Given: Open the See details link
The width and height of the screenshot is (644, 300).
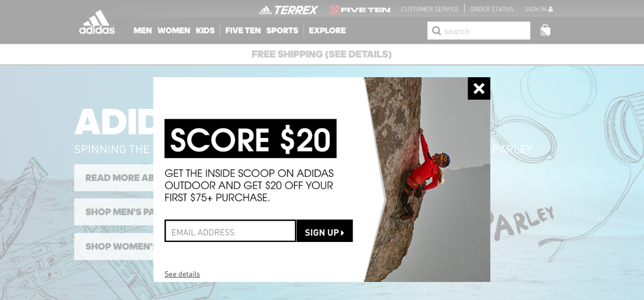Looking at the screenshot, I should pyautogui.click(x=183, y=274).
